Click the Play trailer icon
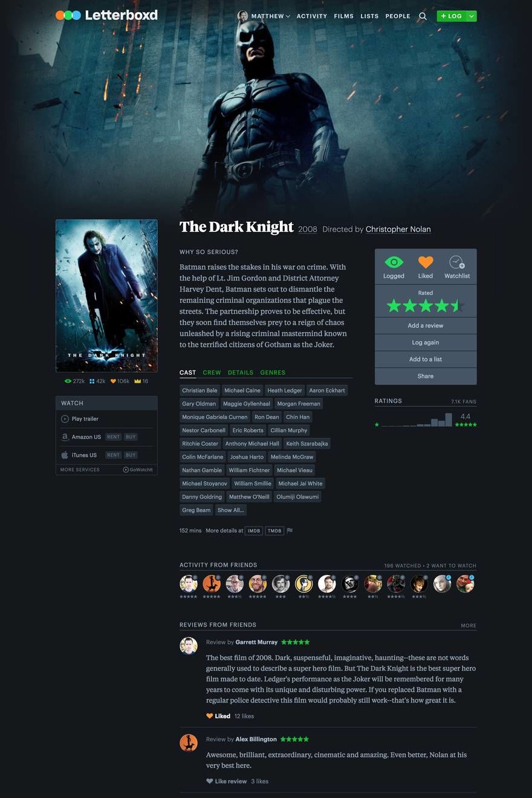 (65, 419)
